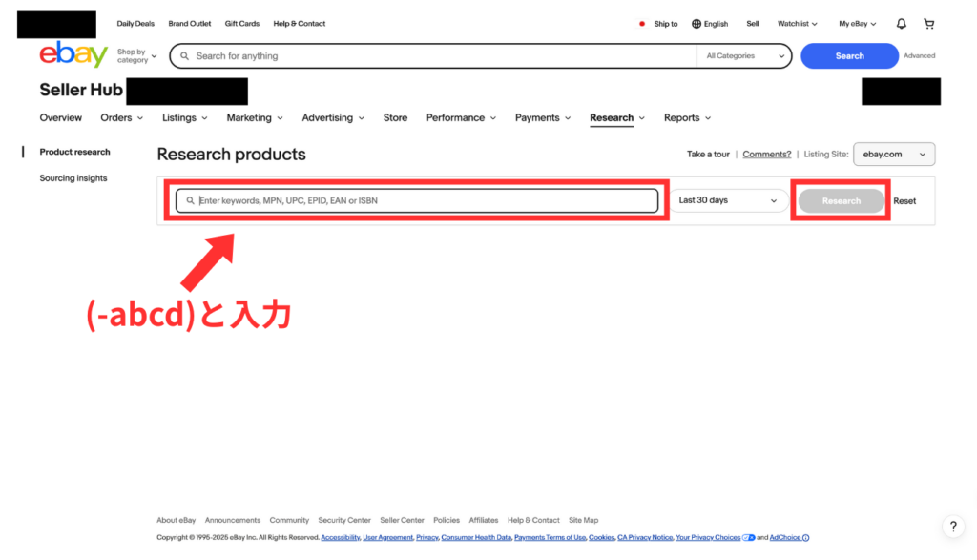Open the Last 30 days range dropdown
The image size is (977, 560).
click(728, 200)
